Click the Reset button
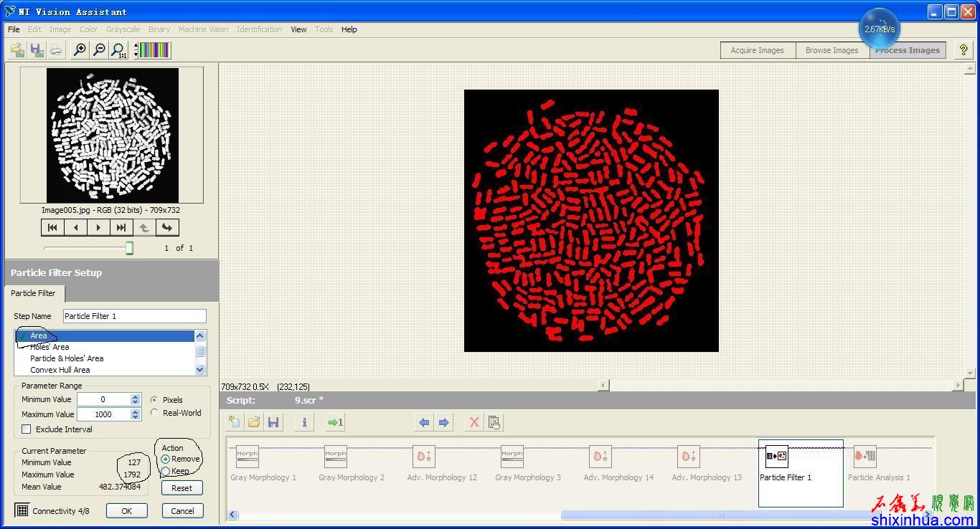Viewport: 980px width, 529px height. [182, 487]
